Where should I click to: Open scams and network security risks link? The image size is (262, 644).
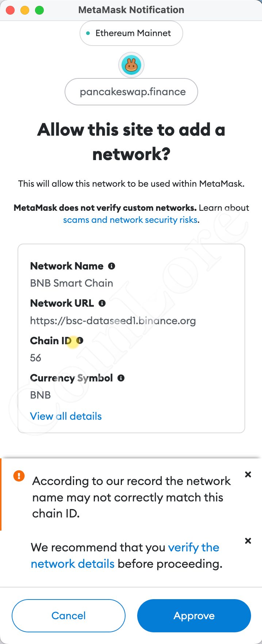click(x=131, y=220)
